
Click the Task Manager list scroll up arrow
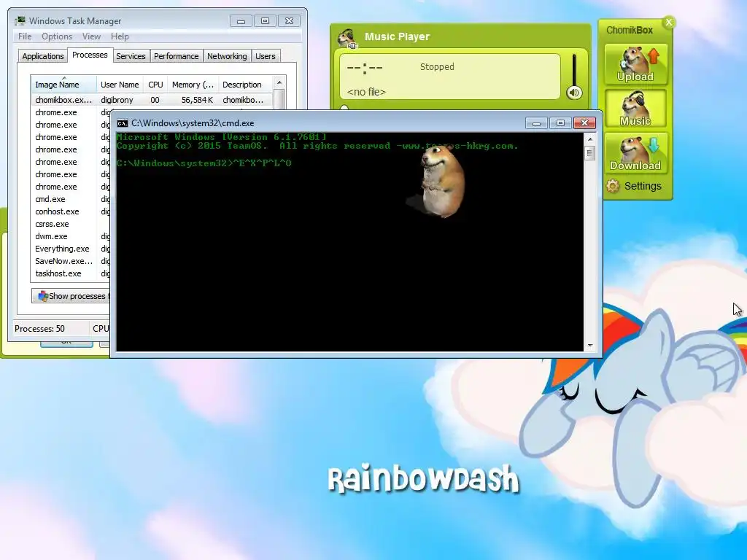(x=279, y=82)
